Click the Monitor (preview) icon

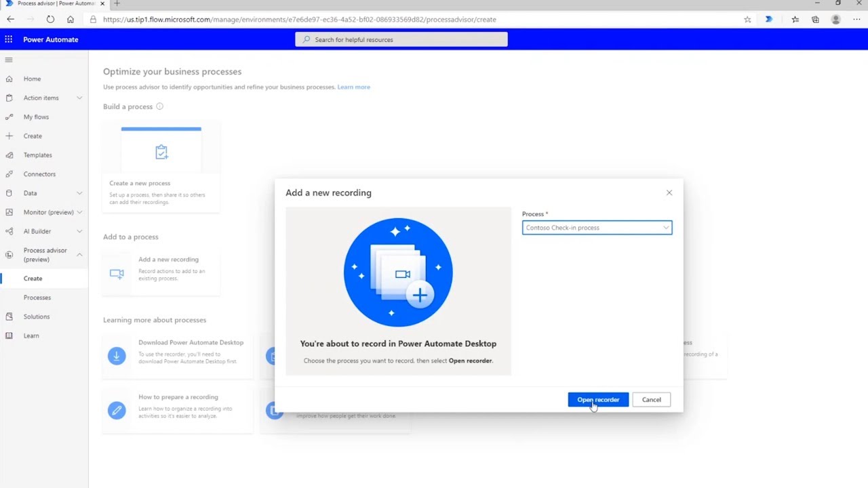point(9,212)
